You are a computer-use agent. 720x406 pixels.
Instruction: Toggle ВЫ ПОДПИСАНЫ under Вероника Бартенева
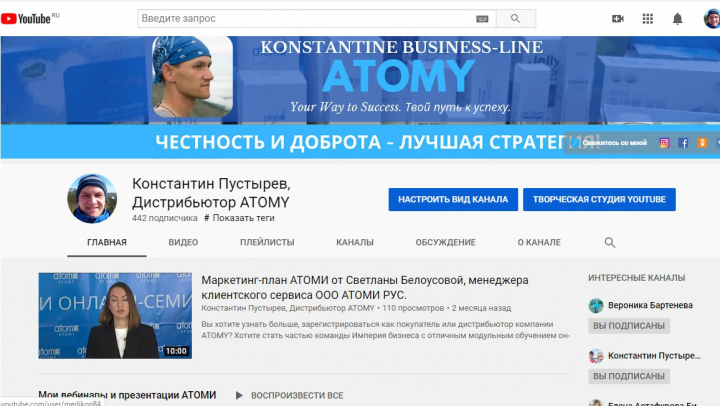click(629, 326)
